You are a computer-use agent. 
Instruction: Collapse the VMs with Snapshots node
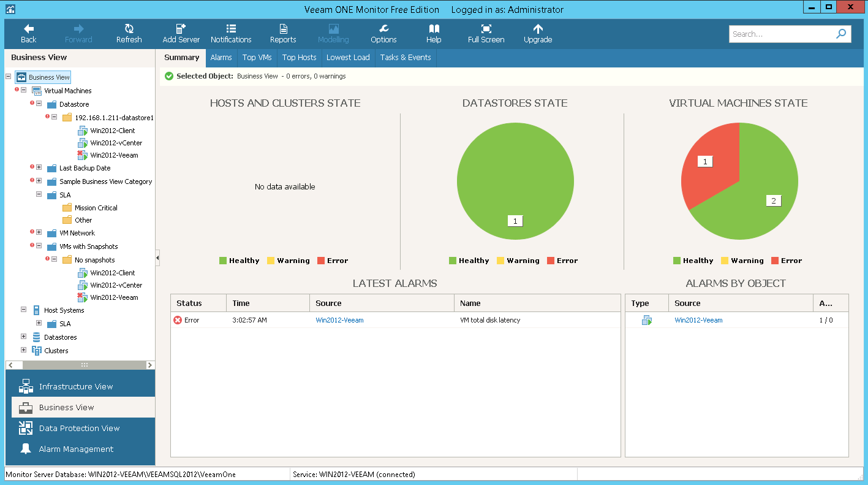39,246
